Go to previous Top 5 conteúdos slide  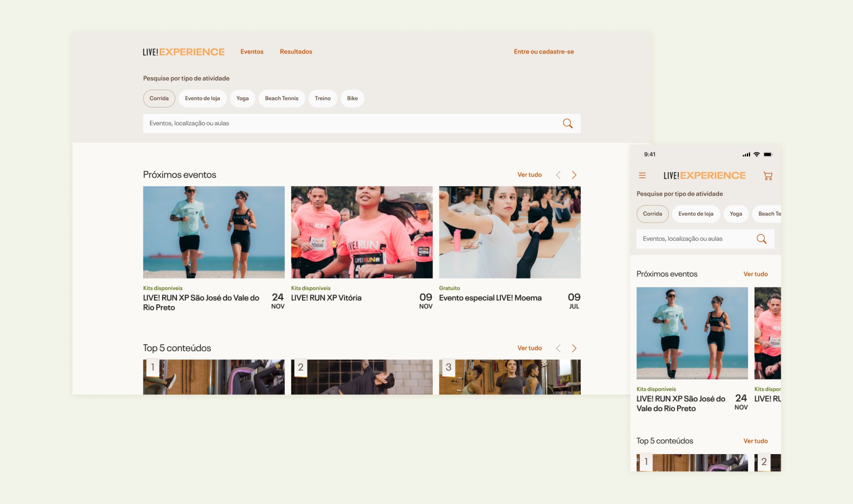coord(558,348)
